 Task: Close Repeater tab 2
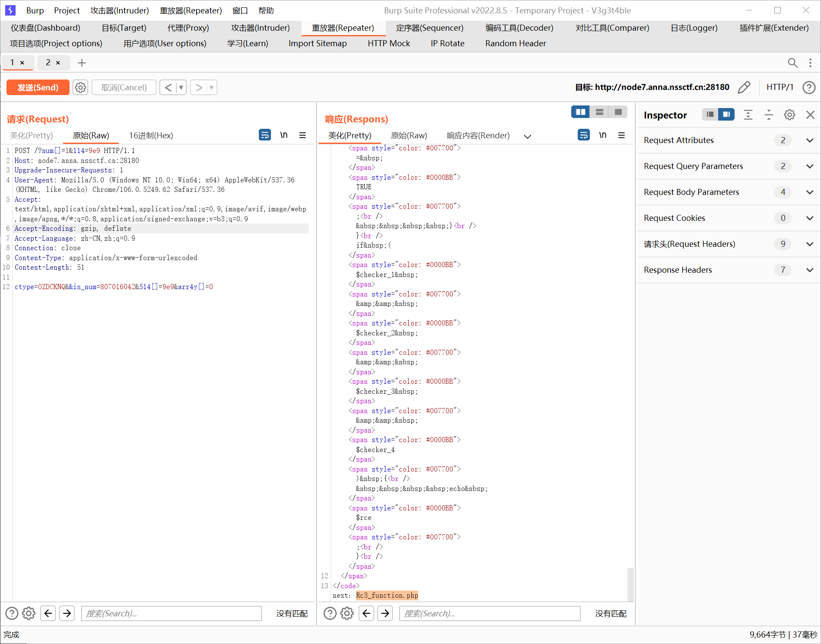coord(58,63)
